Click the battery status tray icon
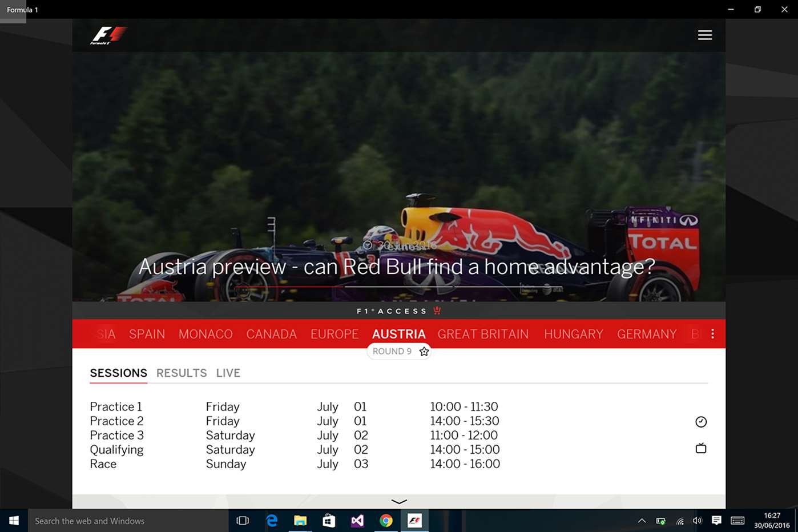Image resolution: width=798 pixels, height=532 pixels. [x=661, y=521]
